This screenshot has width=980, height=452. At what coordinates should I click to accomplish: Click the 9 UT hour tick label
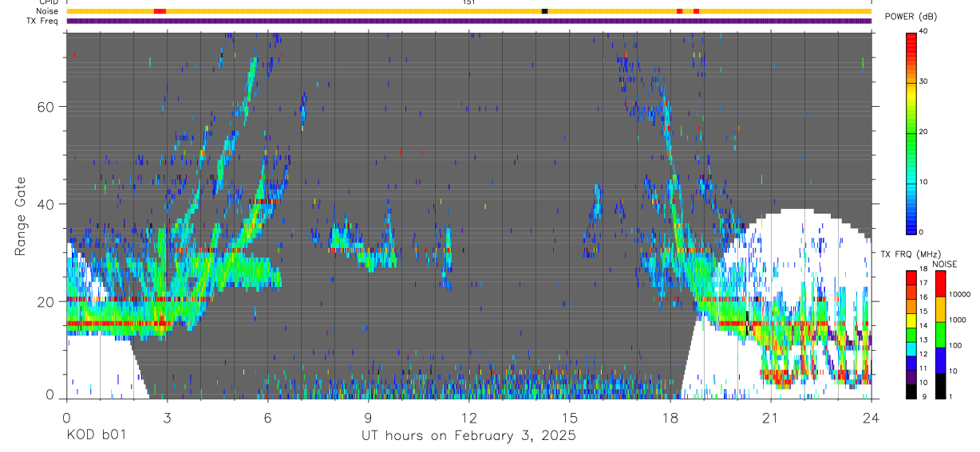(x=368, y=416)
